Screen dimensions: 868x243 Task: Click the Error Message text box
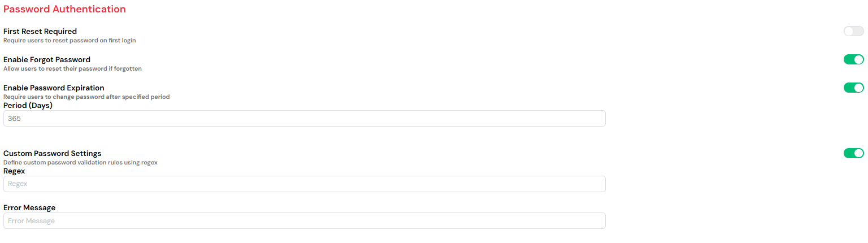coord(304,221)
